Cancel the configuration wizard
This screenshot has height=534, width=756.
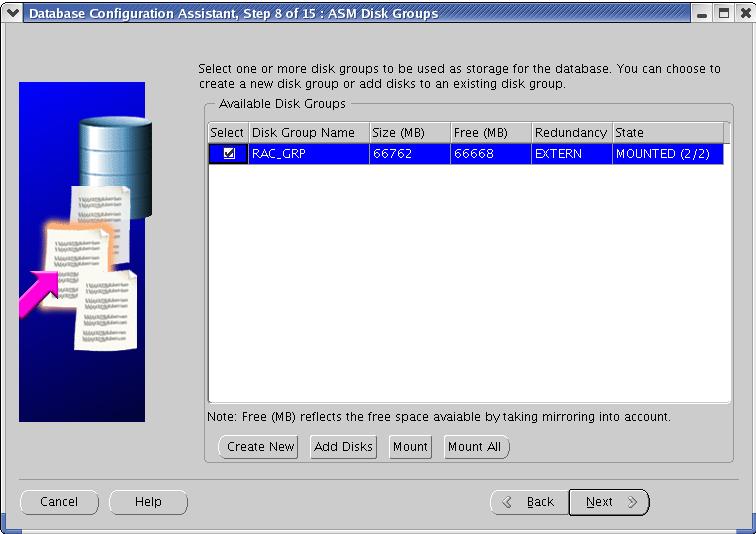coord(59,502)
